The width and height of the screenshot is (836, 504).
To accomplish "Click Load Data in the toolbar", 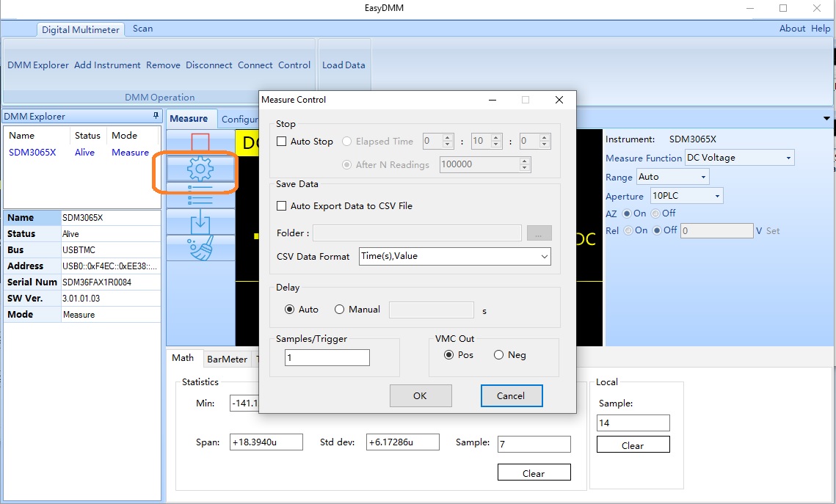I will [344, 65].
